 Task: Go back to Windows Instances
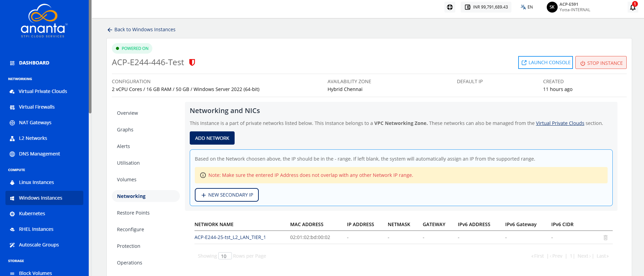pyautogui.click(x=141, y=30)
